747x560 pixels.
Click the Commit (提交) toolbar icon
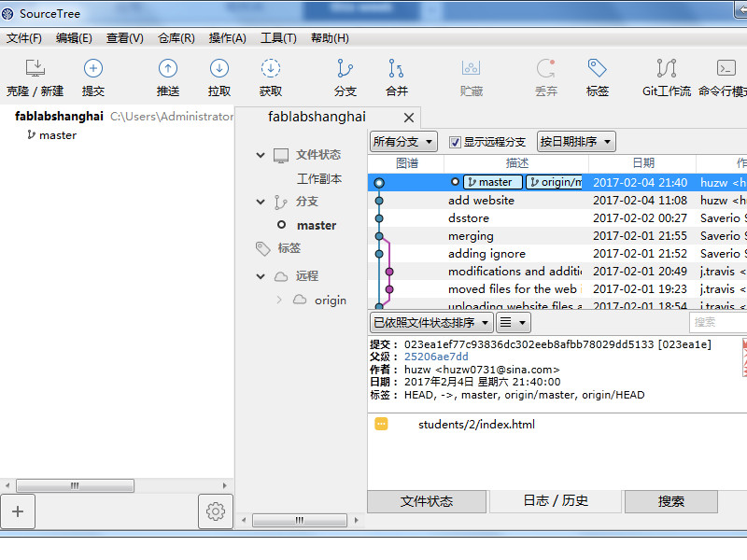point(92,68)
